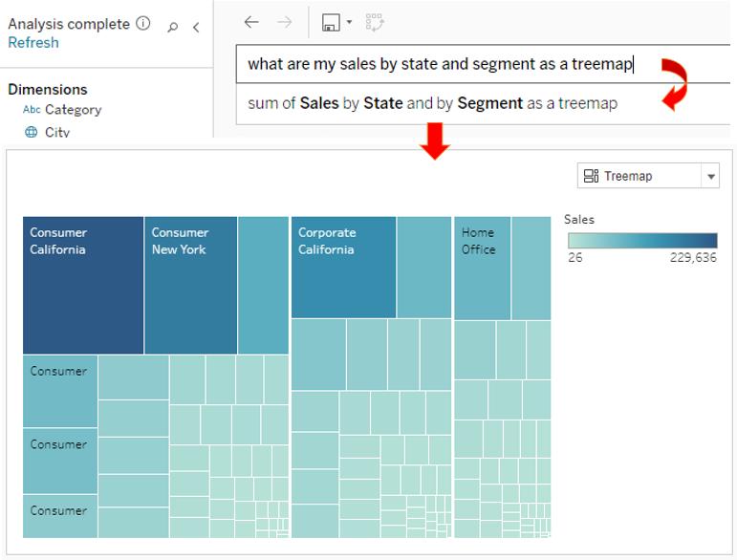This screenshot has height=560, width=737.
Task: Click the Sales color legend gradient
Action: 641,241
